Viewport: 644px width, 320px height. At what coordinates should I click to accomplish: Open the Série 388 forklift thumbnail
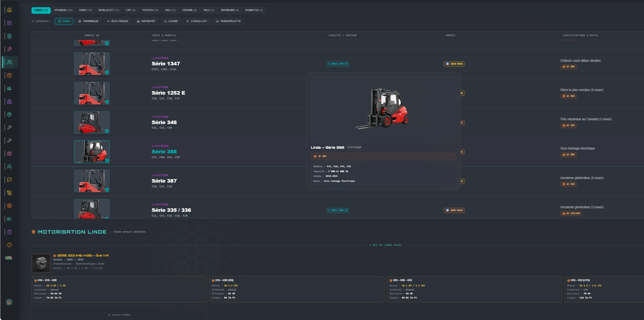pos(92,152)
